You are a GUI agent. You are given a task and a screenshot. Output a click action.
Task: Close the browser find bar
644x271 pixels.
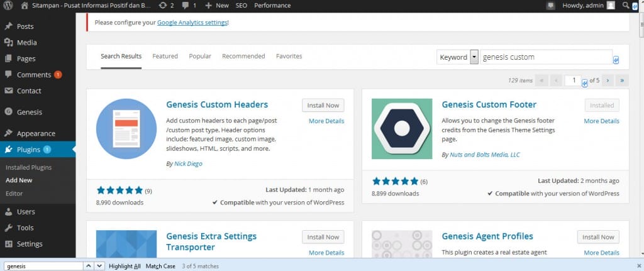pos(639,266)
